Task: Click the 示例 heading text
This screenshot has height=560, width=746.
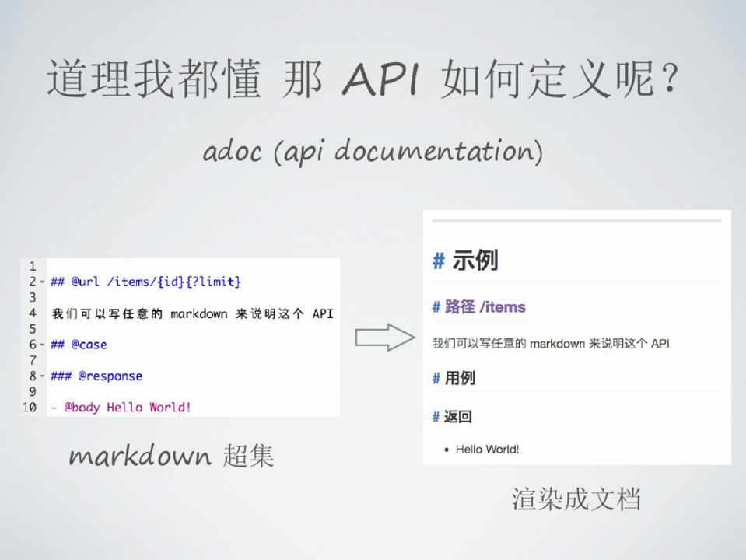Action: click(x=475, y=261)
